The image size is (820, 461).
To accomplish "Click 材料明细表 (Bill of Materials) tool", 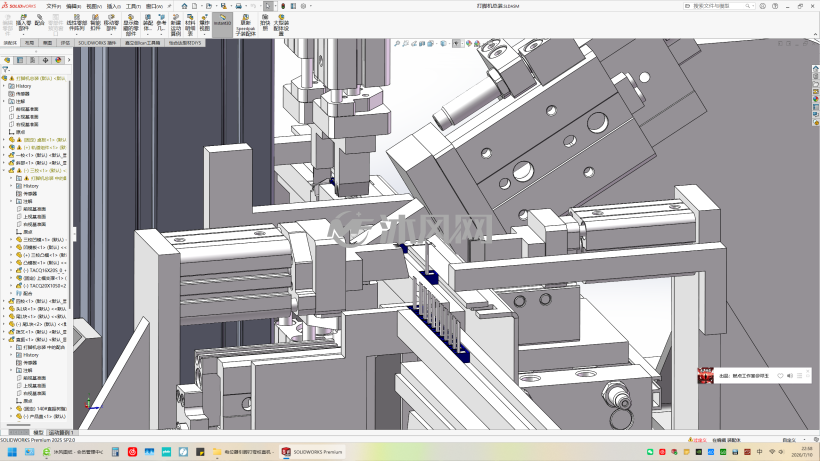I will [x=190, y=24].
